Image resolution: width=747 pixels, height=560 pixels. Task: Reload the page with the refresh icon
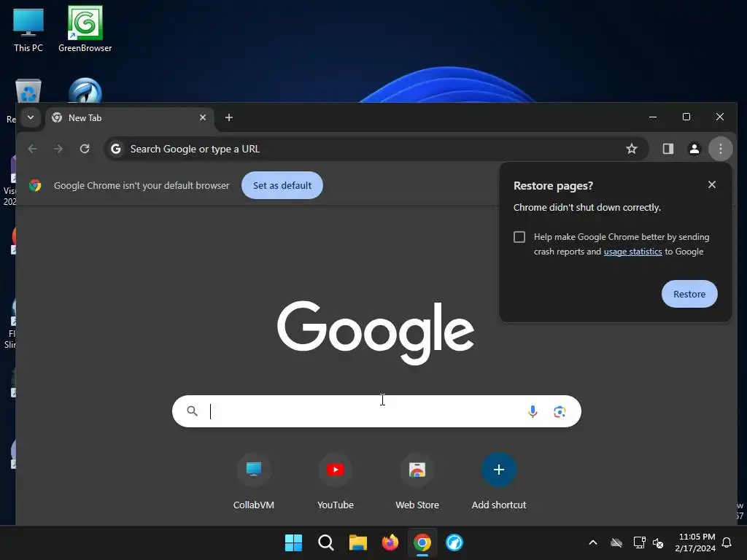click(85, 149)
